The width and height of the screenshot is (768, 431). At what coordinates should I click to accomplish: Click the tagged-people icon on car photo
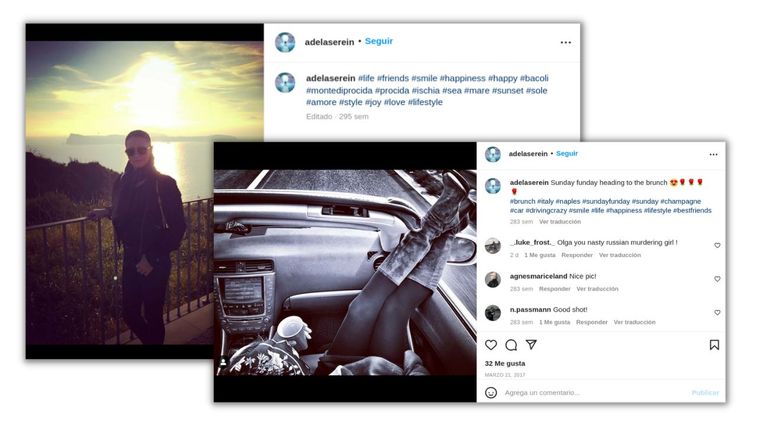[223, 362]
